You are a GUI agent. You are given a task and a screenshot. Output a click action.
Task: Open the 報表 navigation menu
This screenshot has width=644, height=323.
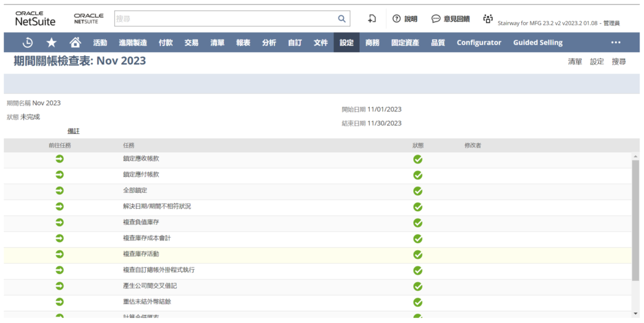tap(243, 43)
